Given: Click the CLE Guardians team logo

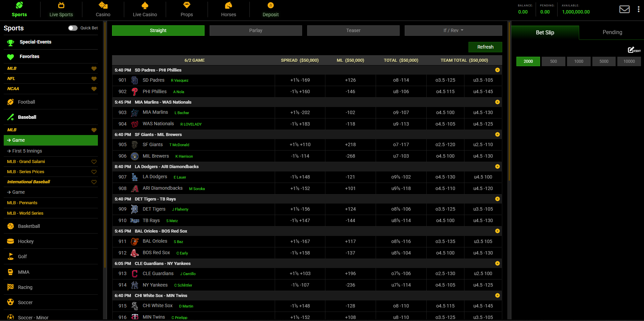Looking at the screenshot, I should (x=135, y=274).
